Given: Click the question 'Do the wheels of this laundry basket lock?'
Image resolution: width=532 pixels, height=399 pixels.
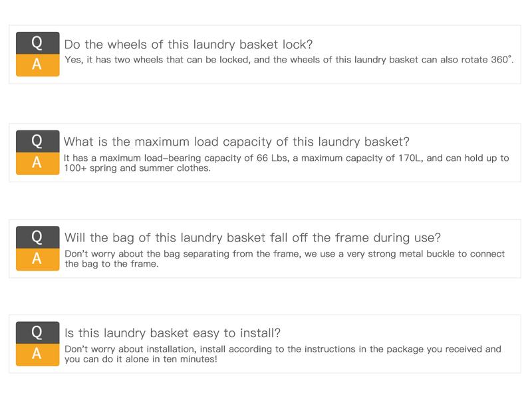Looking at the screenshot, I should click(x=188, y=45).
